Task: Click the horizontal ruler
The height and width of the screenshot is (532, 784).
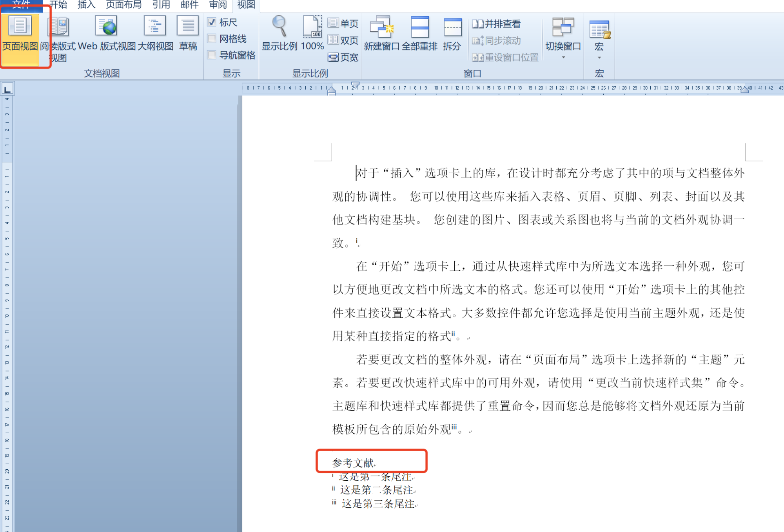Action: 513,88
